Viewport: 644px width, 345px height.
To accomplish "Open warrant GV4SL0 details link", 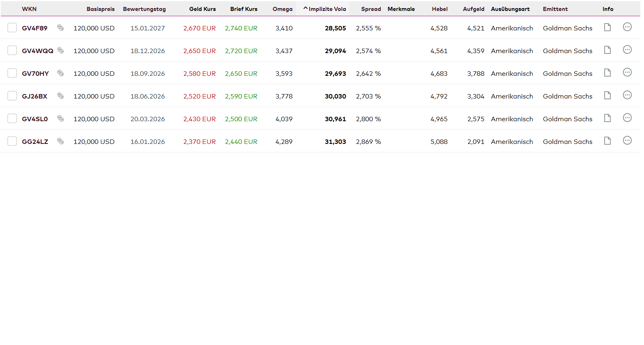I will pos(34,119).
